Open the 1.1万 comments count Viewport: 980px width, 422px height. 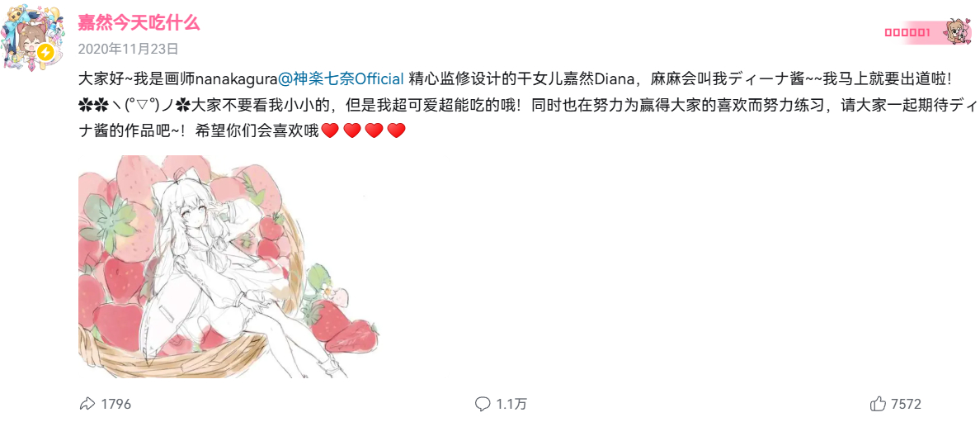click(511, 404)
